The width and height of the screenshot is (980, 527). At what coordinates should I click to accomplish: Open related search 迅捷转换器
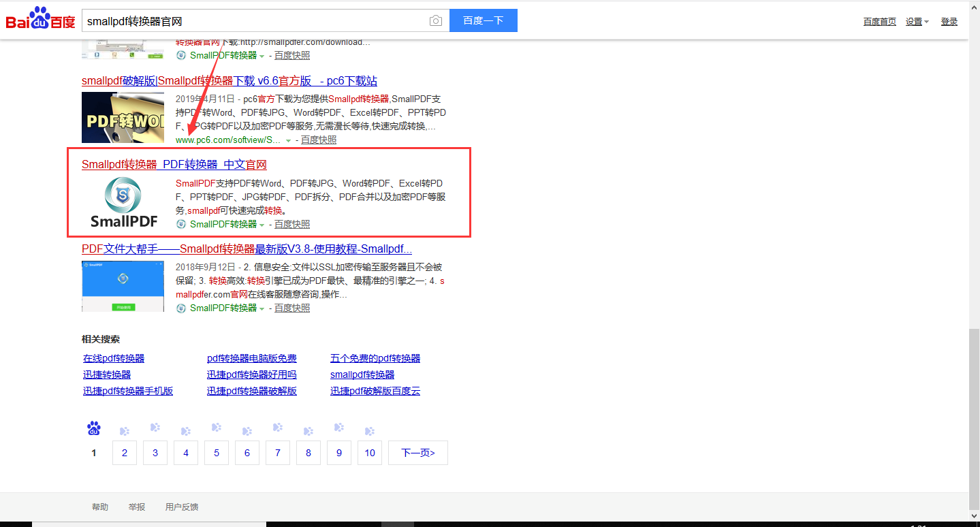[107, 374]
